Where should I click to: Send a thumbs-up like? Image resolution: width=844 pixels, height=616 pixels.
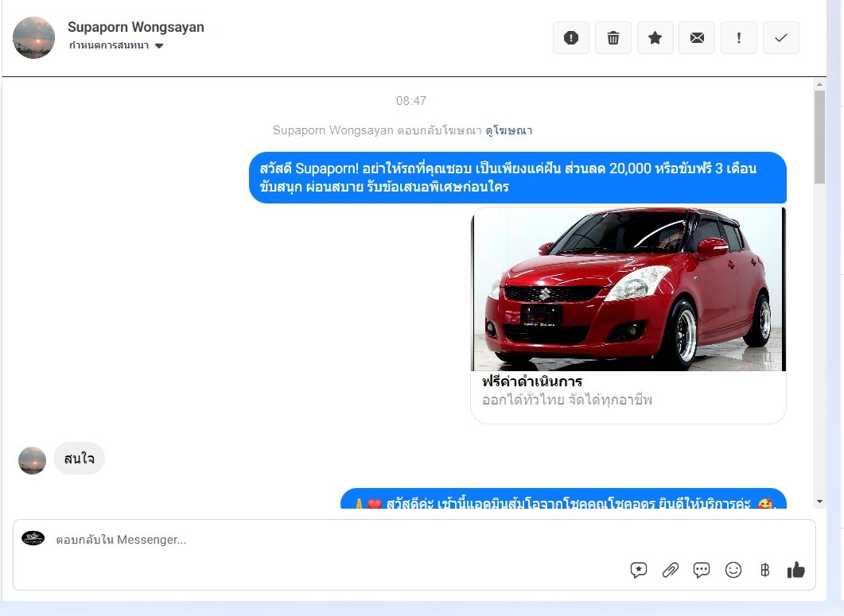coord(795,570)
